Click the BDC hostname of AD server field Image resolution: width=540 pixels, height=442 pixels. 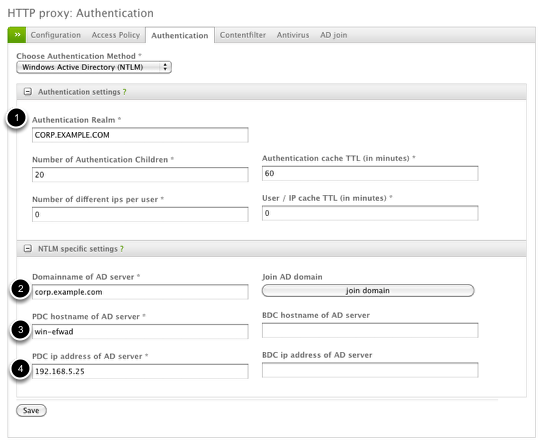point(370,330)
